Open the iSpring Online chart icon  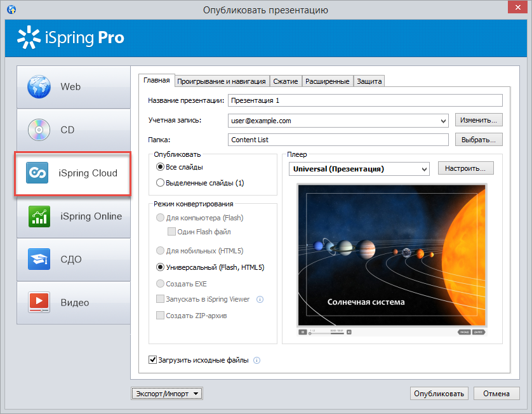pyautogui.click(x=39, y=216)
